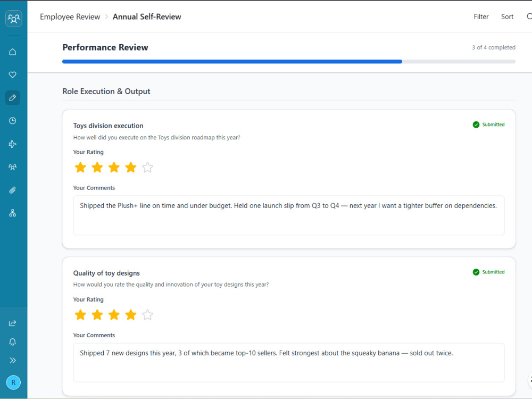532x399 pixels.
Task: Click the 'Quality of toy designs' card title
Action: (x=106, y=273)
